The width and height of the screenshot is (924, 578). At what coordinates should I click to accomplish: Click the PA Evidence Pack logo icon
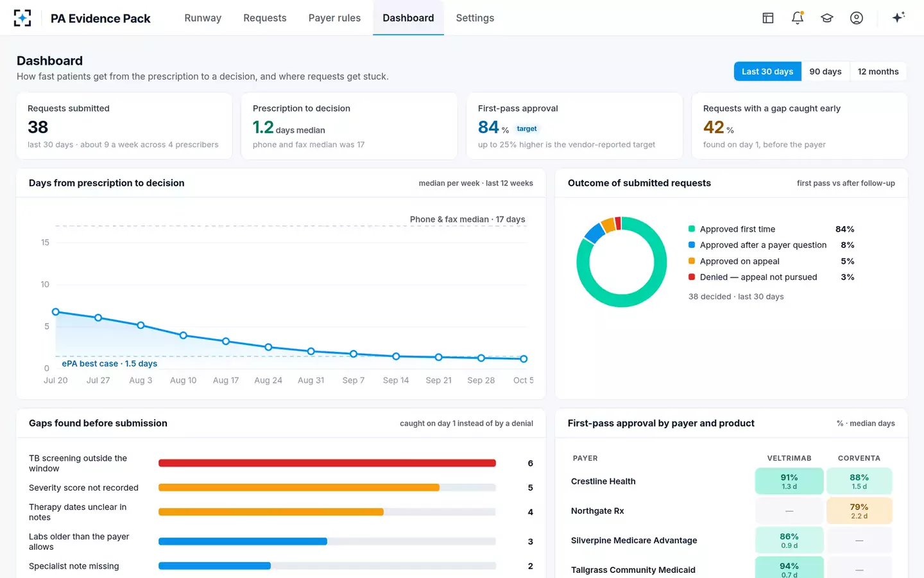click(22, 18)
